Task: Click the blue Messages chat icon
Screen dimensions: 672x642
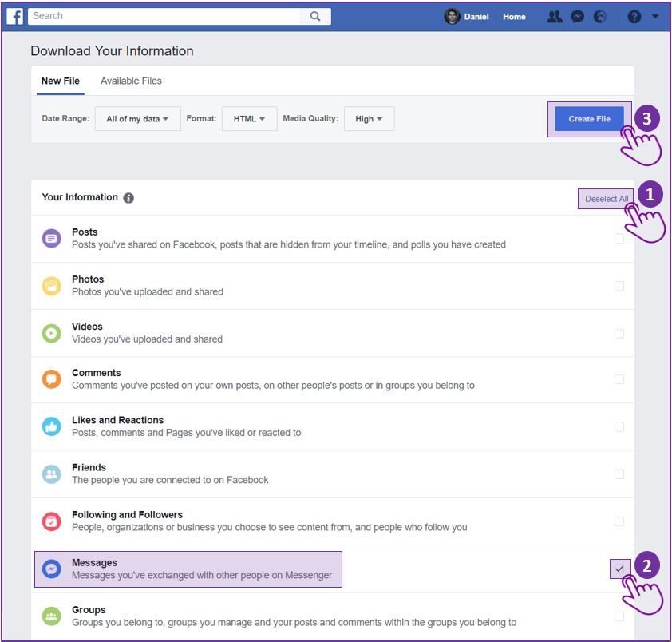Action: click(x=51, y=567)
